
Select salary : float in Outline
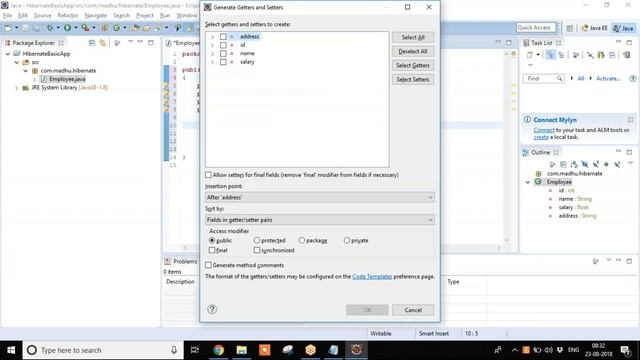(573, 207)
